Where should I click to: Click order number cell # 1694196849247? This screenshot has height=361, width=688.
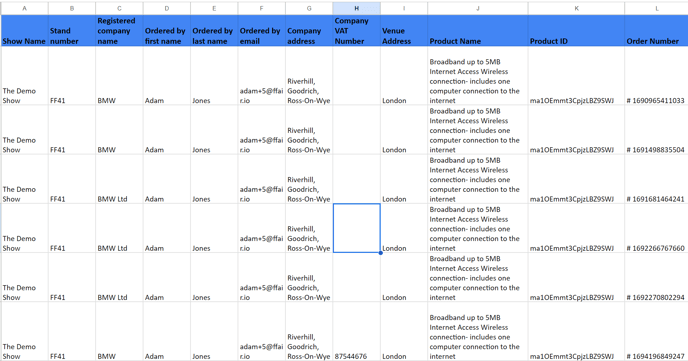(x=656, y=332)
